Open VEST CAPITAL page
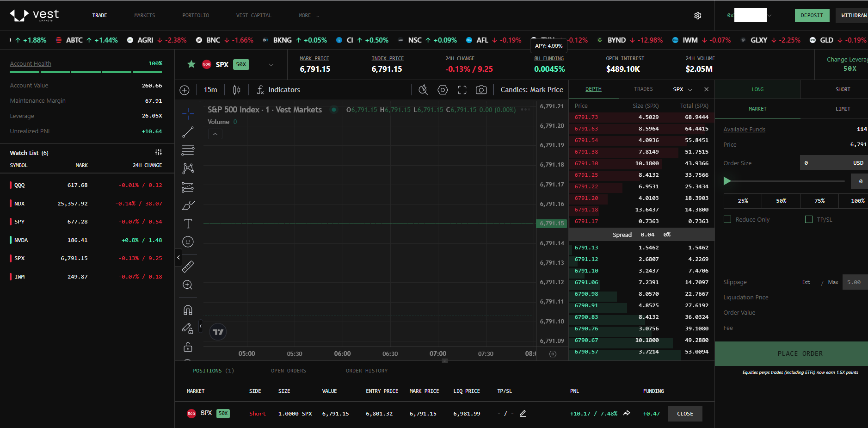The image size is (868, 428). coord(254,15)
